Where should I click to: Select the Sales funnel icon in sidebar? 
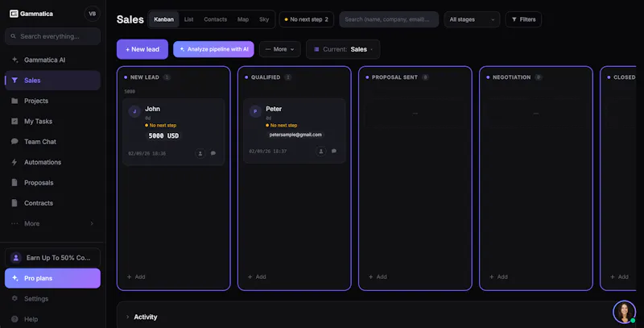coord(14,81)
